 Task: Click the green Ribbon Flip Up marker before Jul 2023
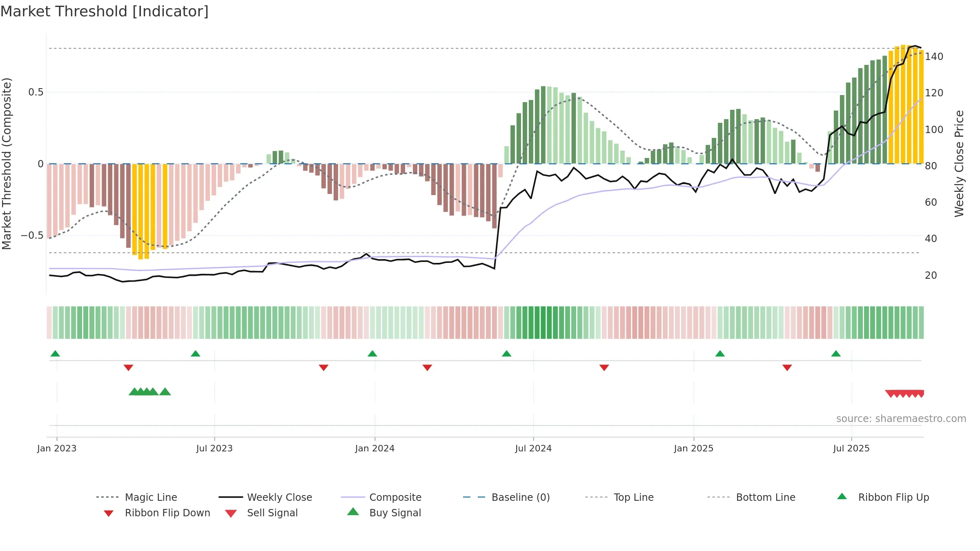pos(196,353)
